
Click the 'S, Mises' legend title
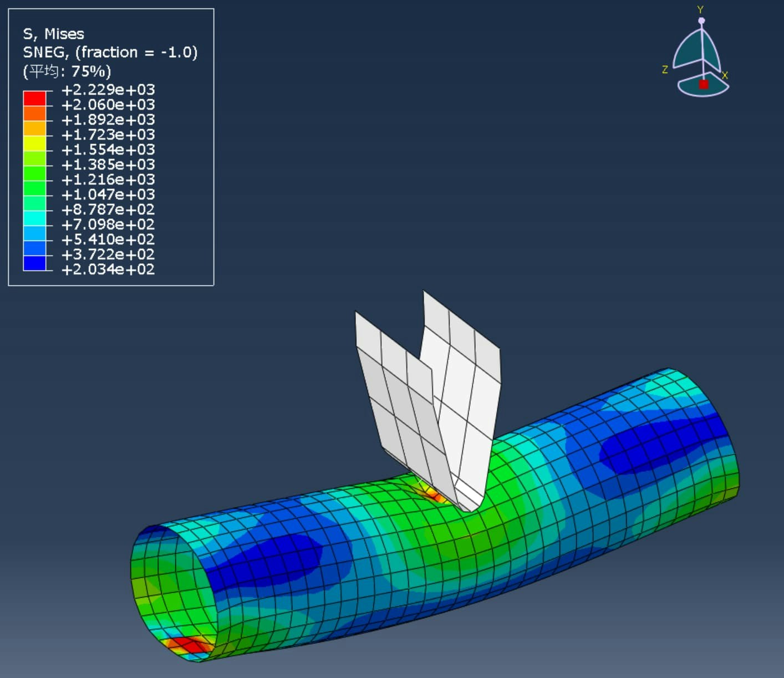(x=53, y=34)
